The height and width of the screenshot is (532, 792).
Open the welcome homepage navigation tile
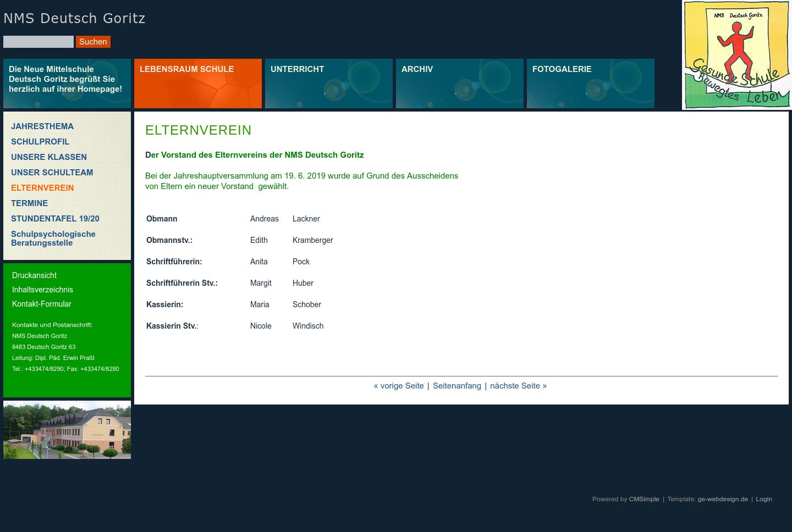(67, 84)
